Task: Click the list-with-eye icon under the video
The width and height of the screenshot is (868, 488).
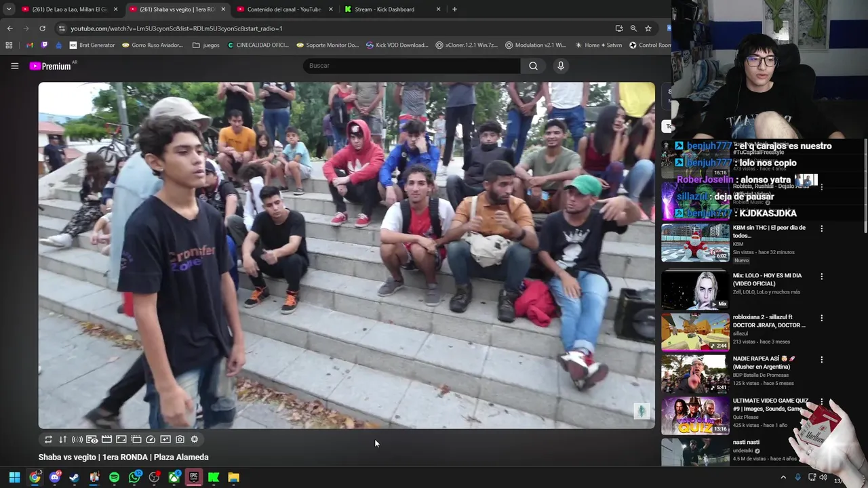Action: 92,439
